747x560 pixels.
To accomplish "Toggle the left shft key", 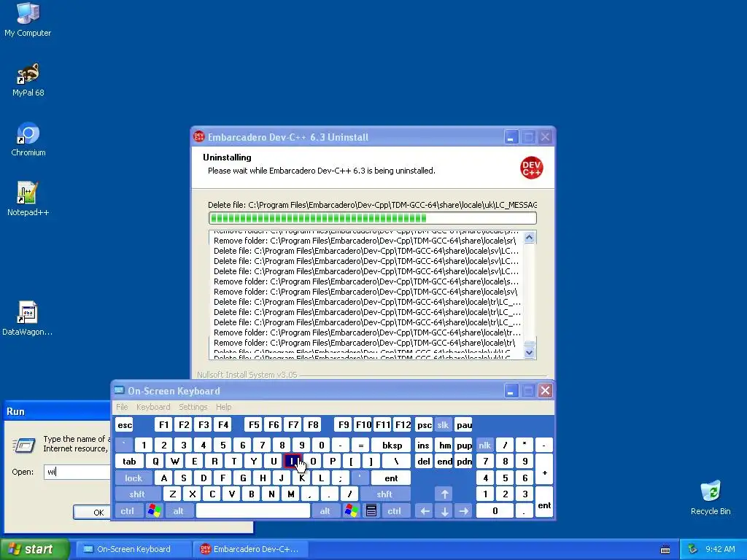I will pos(137,494).
